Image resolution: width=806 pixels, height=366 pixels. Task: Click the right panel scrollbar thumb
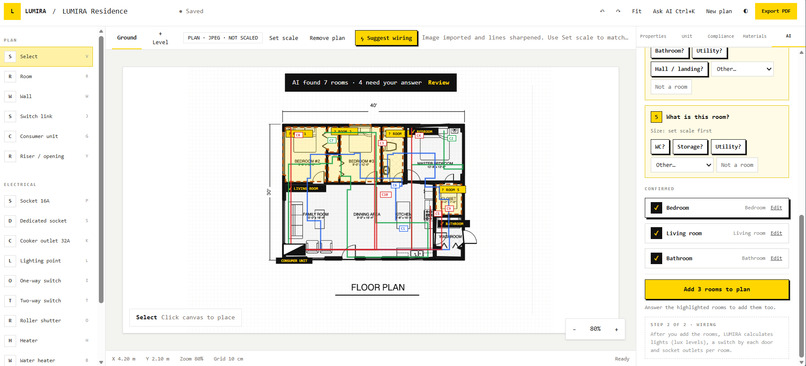[x=801, y=285]
